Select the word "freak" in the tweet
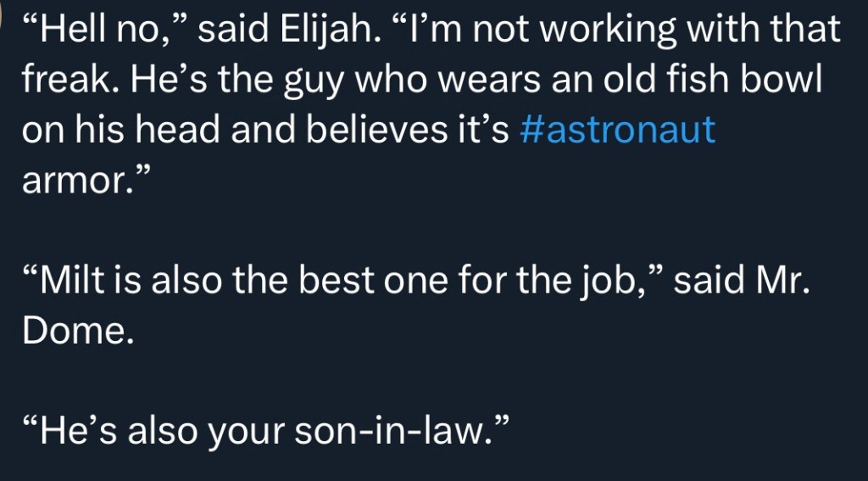This screenshot has width=868, height=481. [x=64, y=81]
